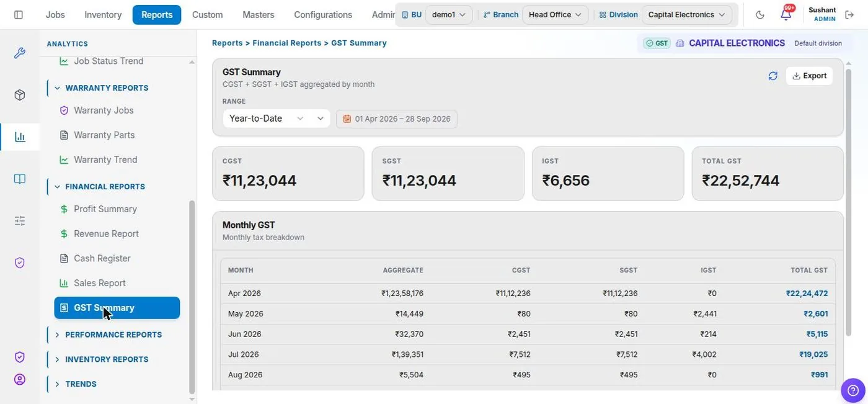Click total GST ₹991 for Aug 2026

(820, 375)
